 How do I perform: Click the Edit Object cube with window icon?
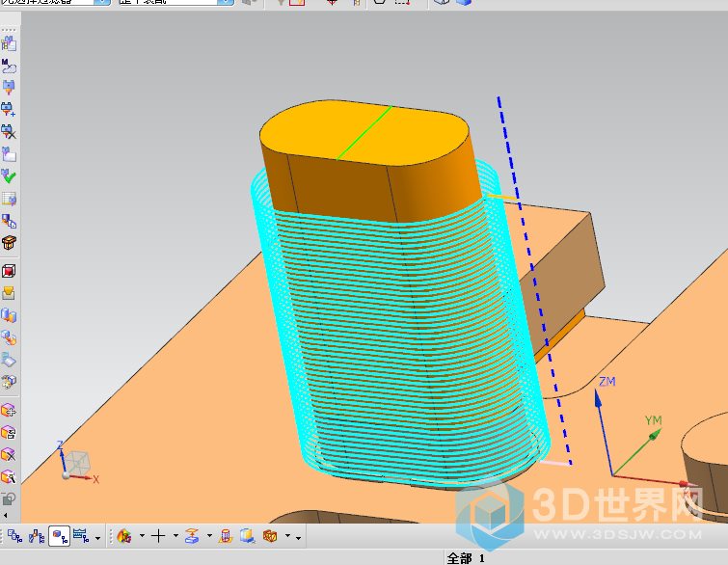pyautogui.click(x=9, y=433)
